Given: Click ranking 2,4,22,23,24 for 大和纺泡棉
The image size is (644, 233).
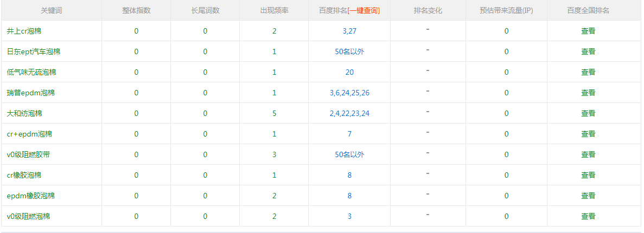Looking at the screenshot, I should point(349,114).
